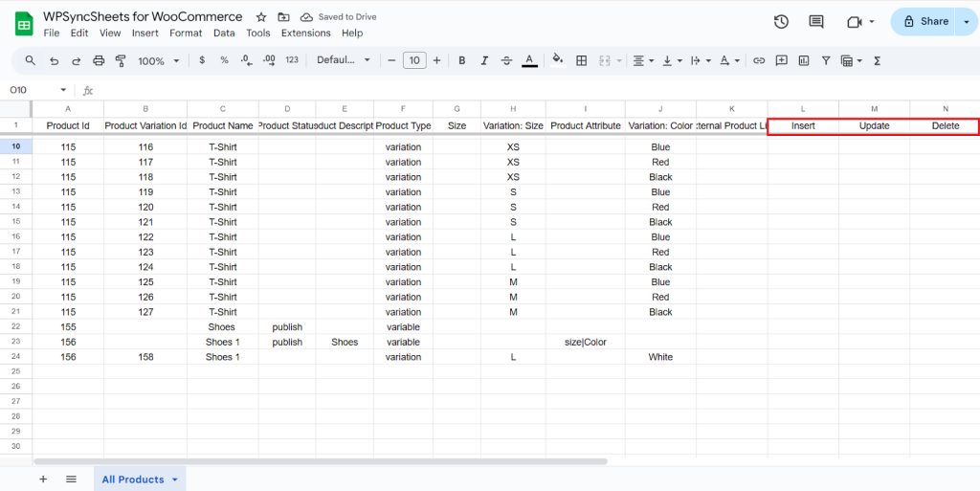The width and height of the screenshot is (980, 491).
Task: Open the Extensions menu
Action: point(305,33)
